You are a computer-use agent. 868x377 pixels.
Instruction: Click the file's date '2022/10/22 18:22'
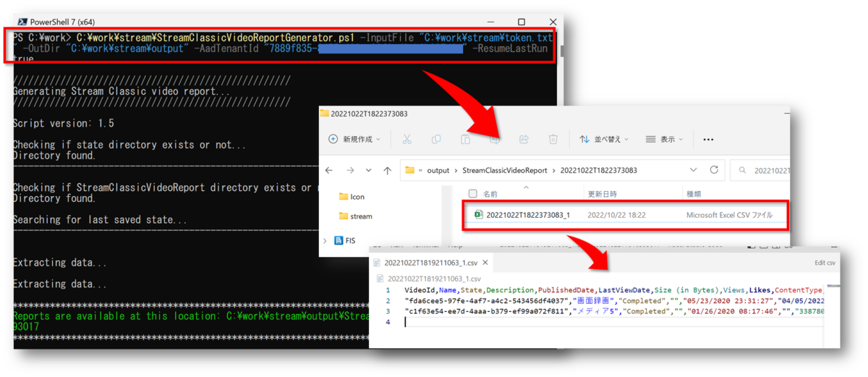click(x=616, y=215)
